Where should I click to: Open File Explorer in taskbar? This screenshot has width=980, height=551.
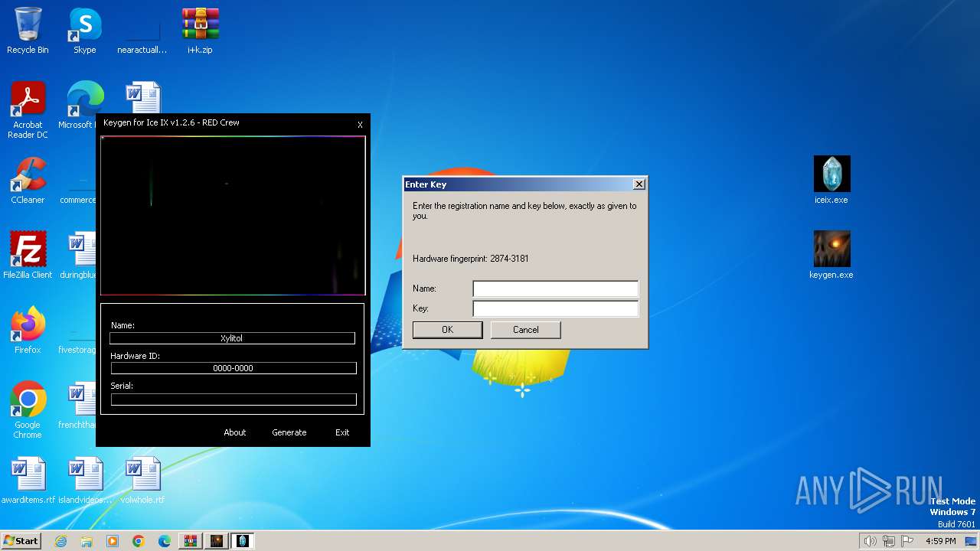(87, 541)
